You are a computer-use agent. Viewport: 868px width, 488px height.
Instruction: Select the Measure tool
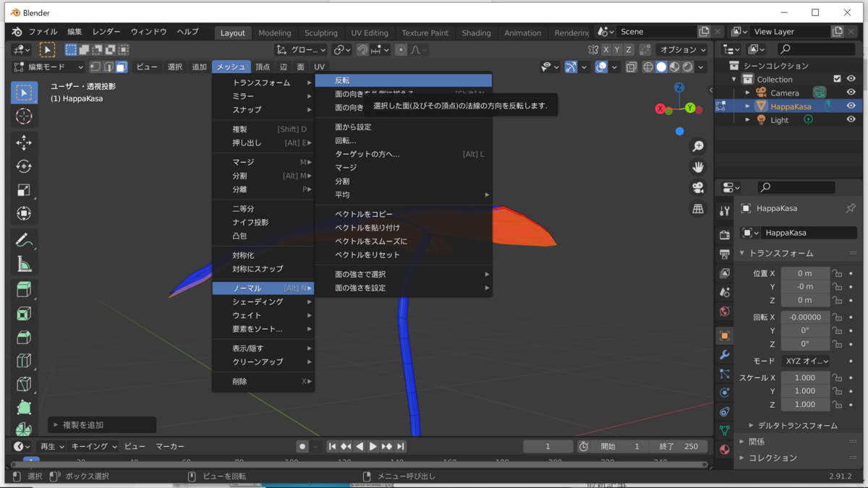[x=24, y=264]
